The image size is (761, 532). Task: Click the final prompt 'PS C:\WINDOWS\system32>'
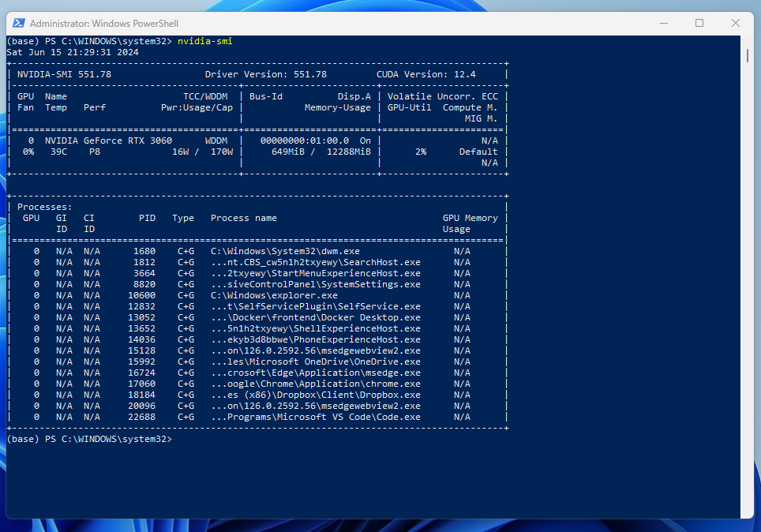coord(108,440)
